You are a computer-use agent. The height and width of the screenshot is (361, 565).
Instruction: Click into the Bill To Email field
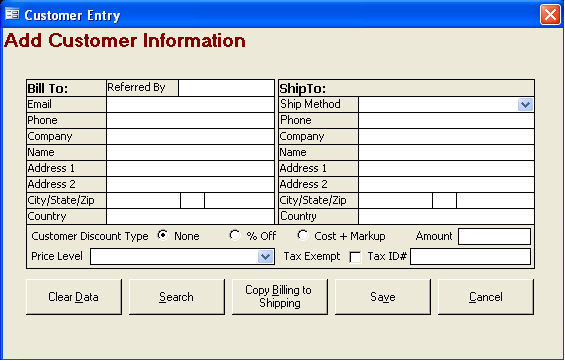coord(190,104)
